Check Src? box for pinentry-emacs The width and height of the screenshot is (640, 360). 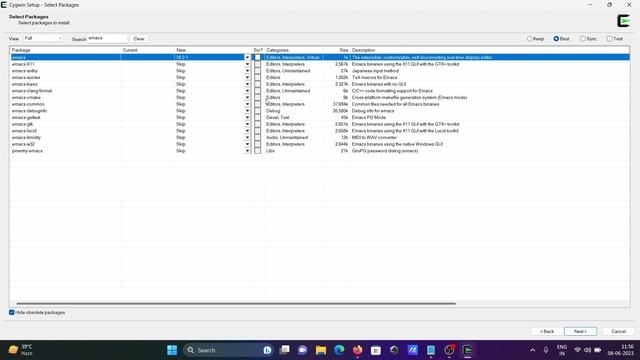pyautogui.click(x=257, y=151)
